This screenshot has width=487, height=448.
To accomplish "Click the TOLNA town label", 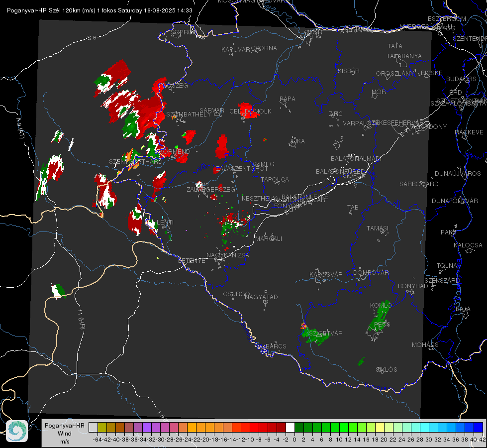I will pos(447,266).
